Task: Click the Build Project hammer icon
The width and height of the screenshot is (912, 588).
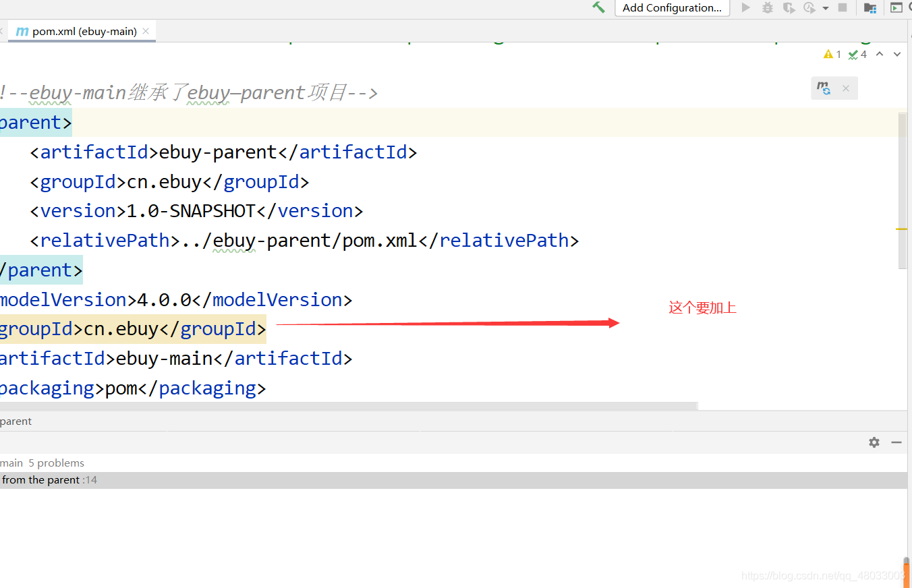Action: click(598, 7)
